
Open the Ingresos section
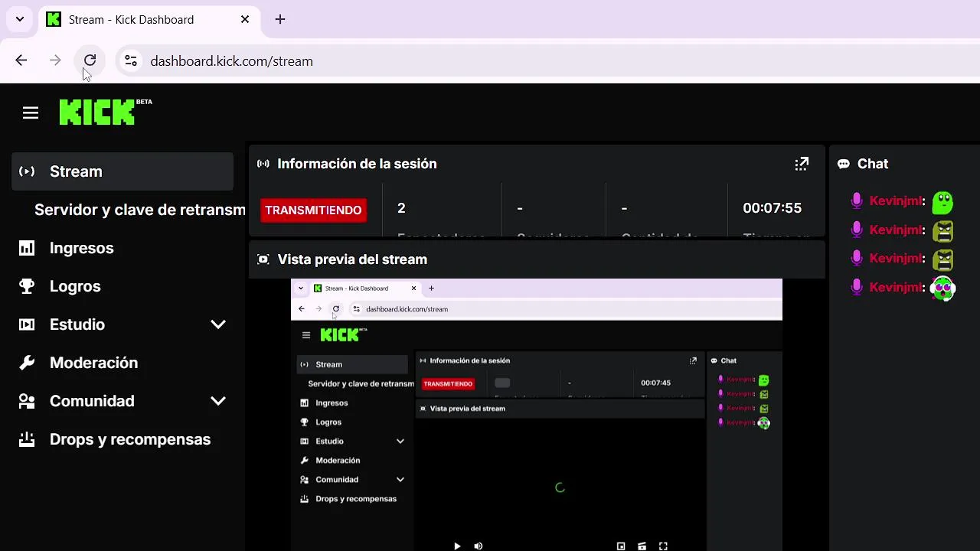click(81, 248)
